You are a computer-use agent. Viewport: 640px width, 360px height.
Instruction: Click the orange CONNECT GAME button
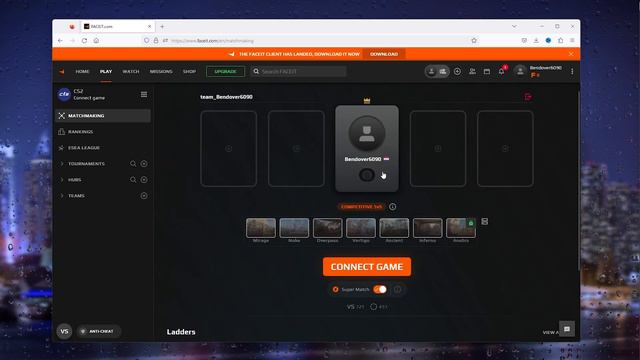coord(367,267)
